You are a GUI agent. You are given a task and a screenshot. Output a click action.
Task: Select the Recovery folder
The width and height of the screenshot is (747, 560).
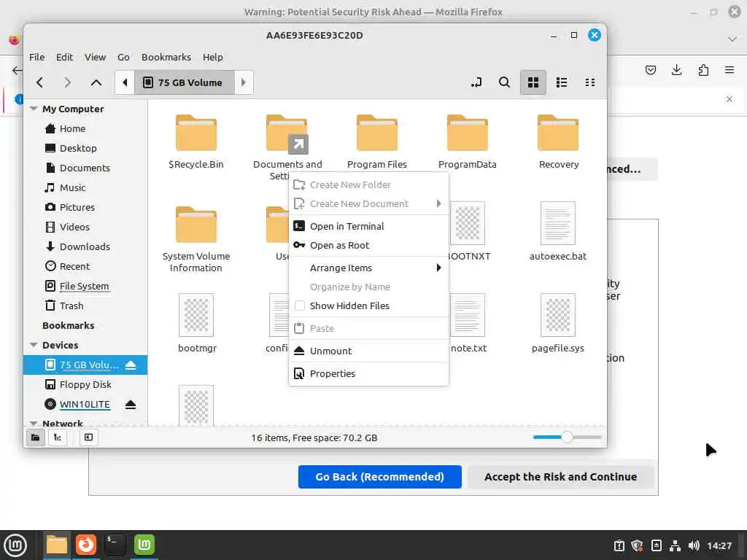click(558, 141)
